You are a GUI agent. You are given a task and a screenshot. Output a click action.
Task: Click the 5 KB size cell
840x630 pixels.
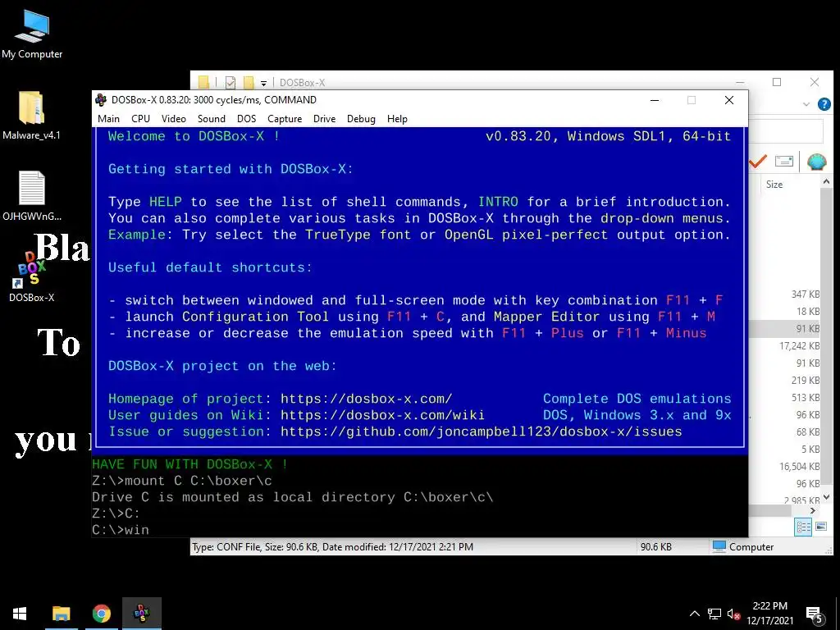click(810, 449)
